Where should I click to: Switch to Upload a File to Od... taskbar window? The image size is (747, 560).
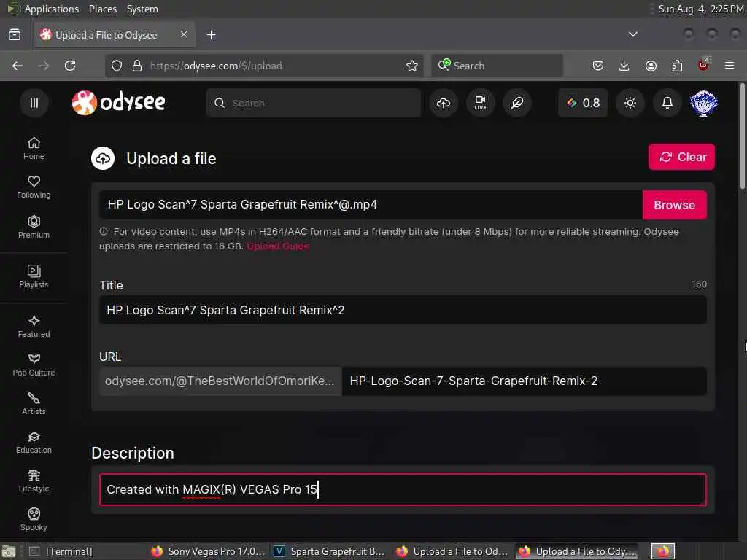pyautogui.click(x=452, y=551)
